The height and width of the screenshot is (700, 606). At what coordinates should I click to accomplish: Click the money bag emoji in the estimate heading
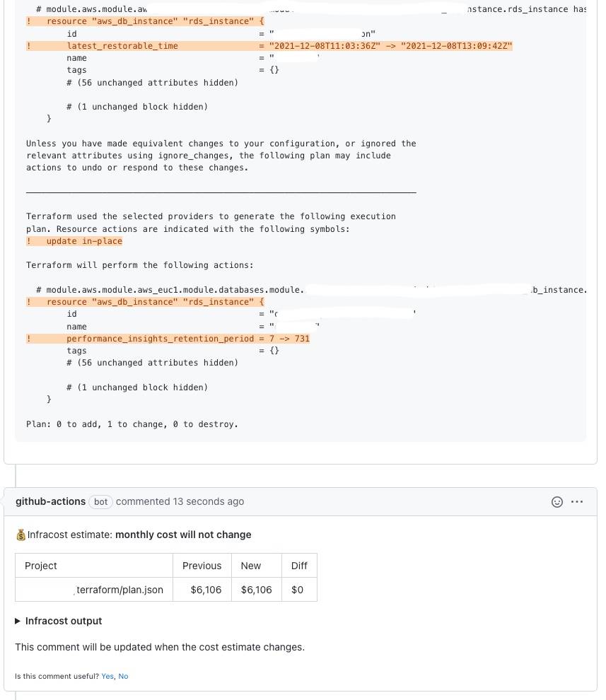tap(21, 535)
